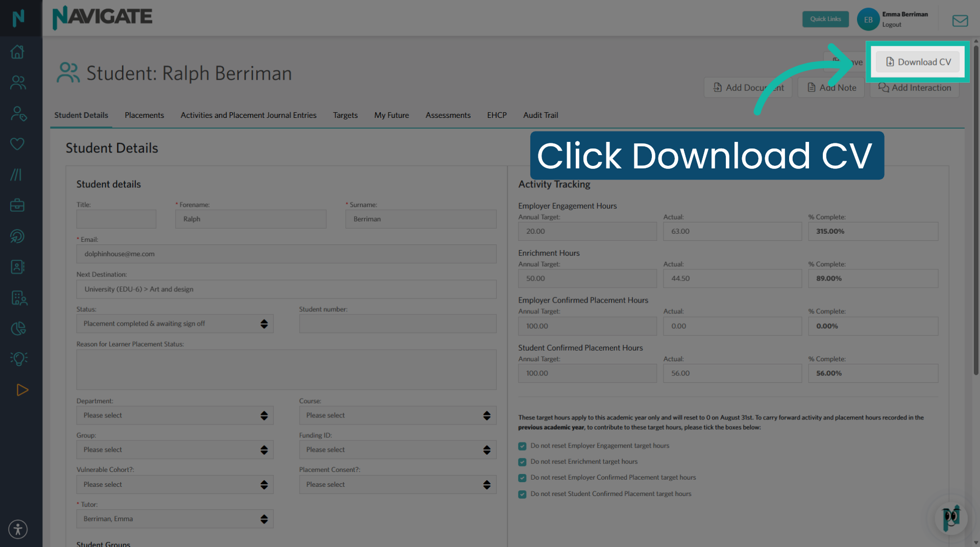
Task: Click Employer Engagement Annual Target field 20.00
Action: (587, 231)
